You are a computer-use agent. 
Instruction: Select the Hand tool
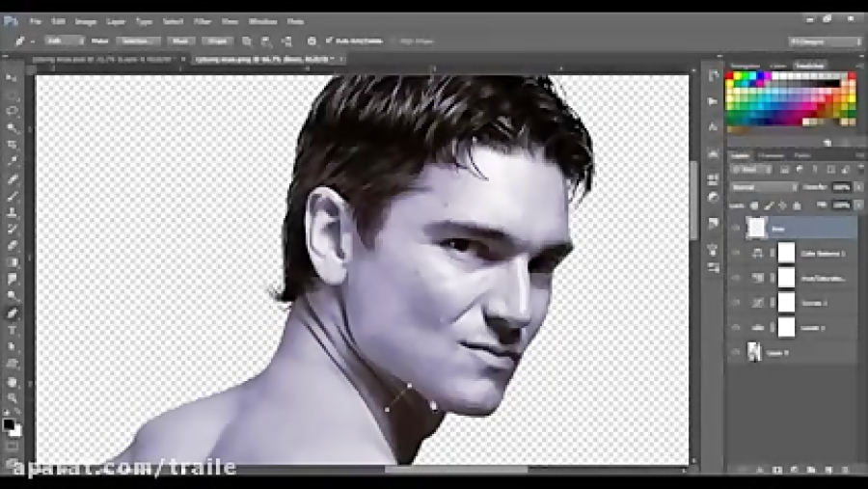click(x=12, y=382)
